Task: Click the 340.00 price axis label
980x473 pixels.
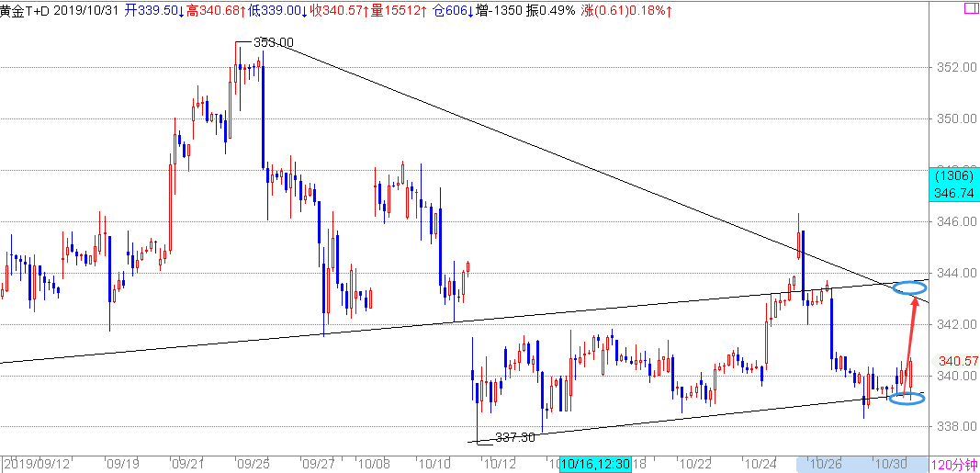Action: tap(955, 376)
